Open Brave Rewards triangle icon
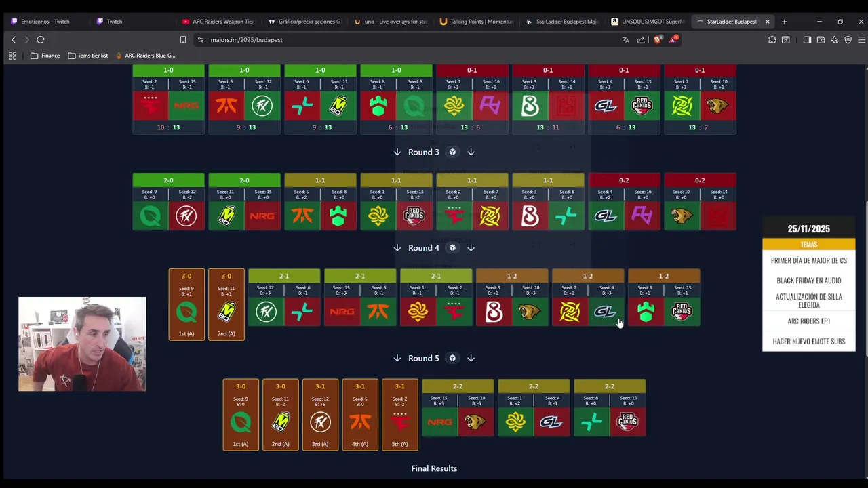This screenshot has height=488, width=868. 673,40
